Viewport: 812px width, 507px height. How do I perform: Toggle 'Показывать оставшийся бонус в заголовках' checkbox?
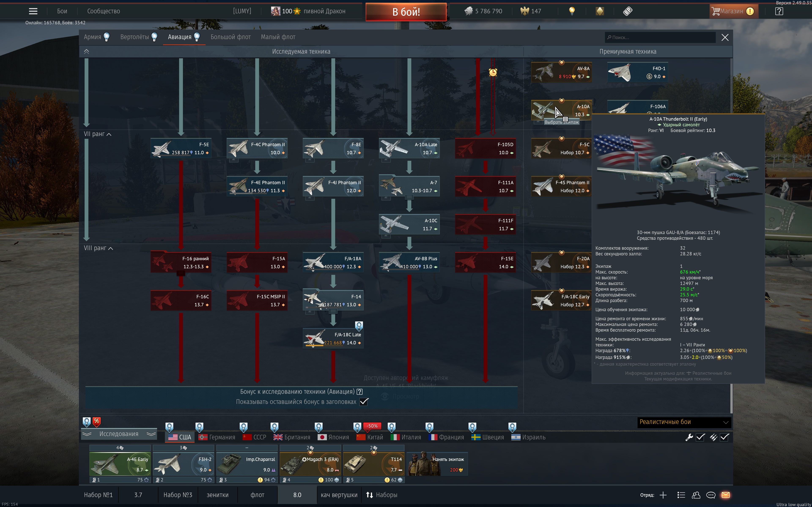(x=364, y=402)
